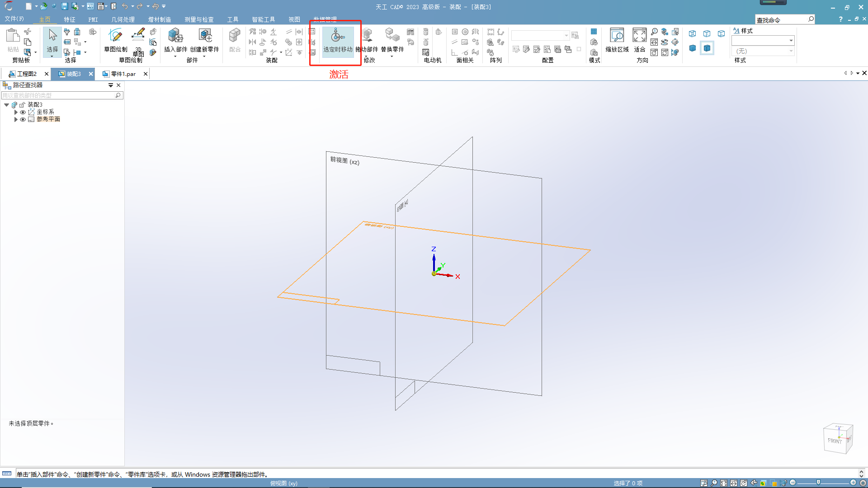Toggle visibility eye for 坐标系

point(23,112)
